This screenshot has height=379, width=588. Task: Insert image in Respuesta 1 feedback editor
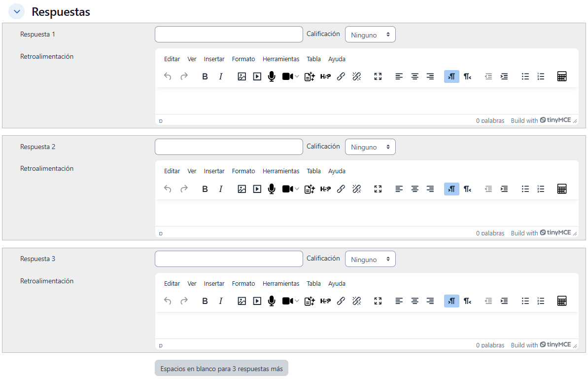coord(242,76)
